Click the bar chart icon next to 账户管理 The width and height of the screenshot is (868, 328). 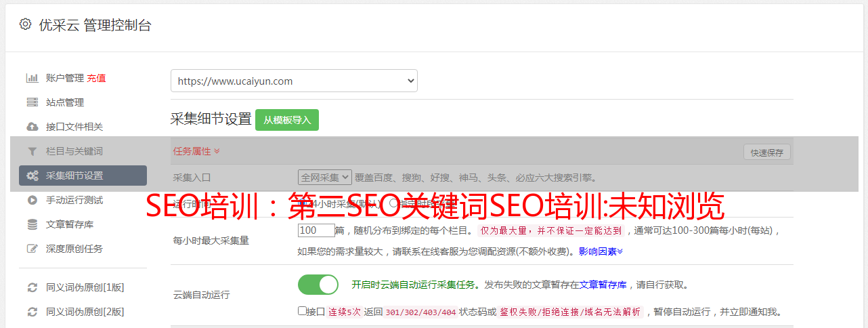click(x=32, y=78)
